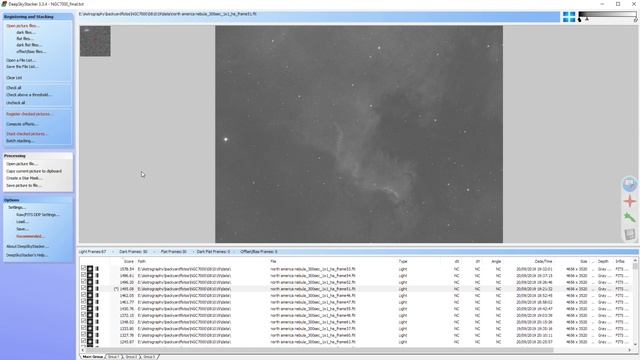Click Save the File List link

(x=22, y=67)
